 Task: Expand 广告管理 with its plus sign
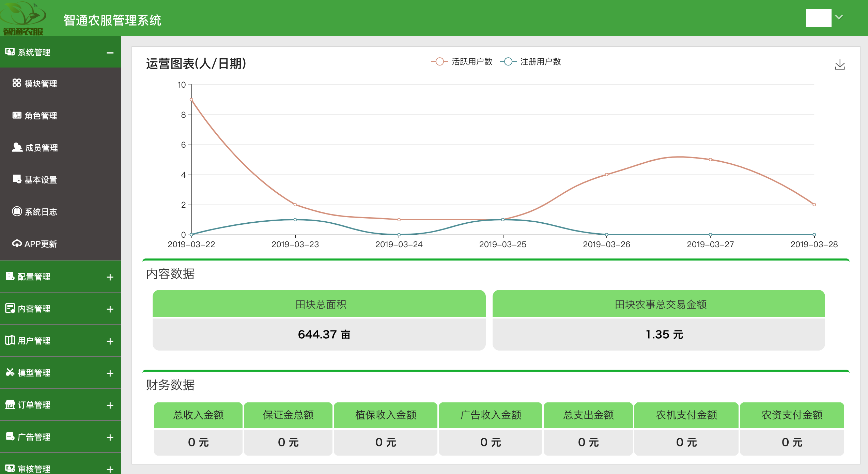point(110,437)
